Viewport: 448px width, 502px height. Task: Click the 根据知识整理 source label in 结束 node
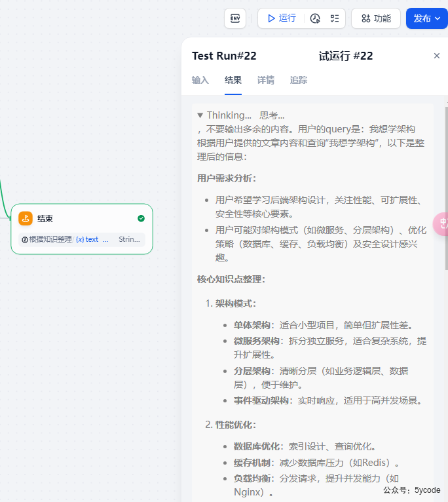pos(47,239)
